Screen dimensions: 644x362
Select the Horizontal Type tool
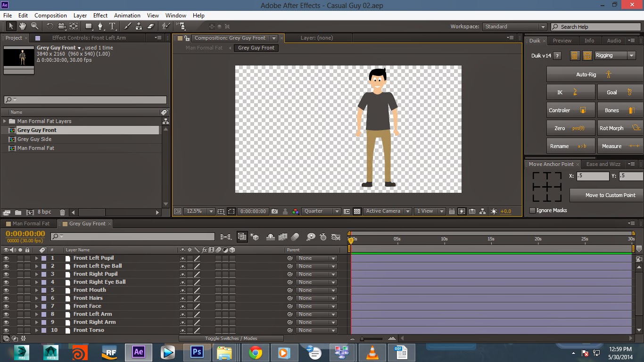coord(113,26)
